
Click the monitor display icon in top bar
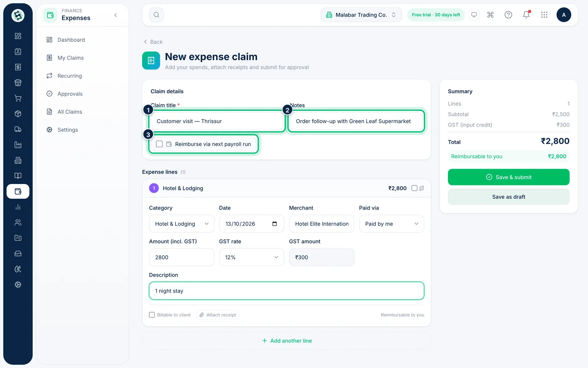click(x=474, y=15)
